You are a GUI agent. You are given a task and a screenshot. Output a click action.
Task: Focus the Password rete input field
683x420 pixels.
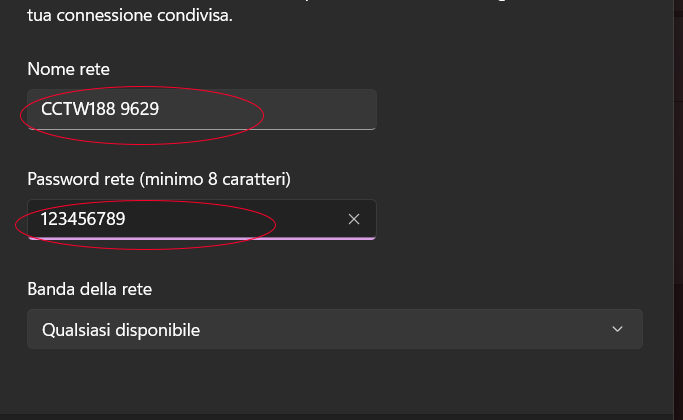pyautogui.click(x=200, y=219)
